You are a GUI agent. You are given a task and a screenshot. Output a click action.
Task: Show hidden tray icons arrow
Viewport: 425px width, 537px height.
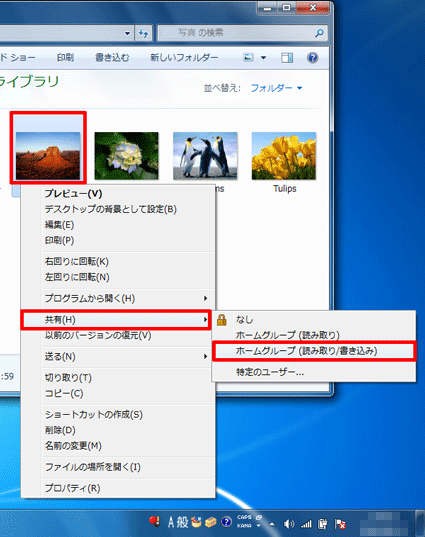[272, 524]
